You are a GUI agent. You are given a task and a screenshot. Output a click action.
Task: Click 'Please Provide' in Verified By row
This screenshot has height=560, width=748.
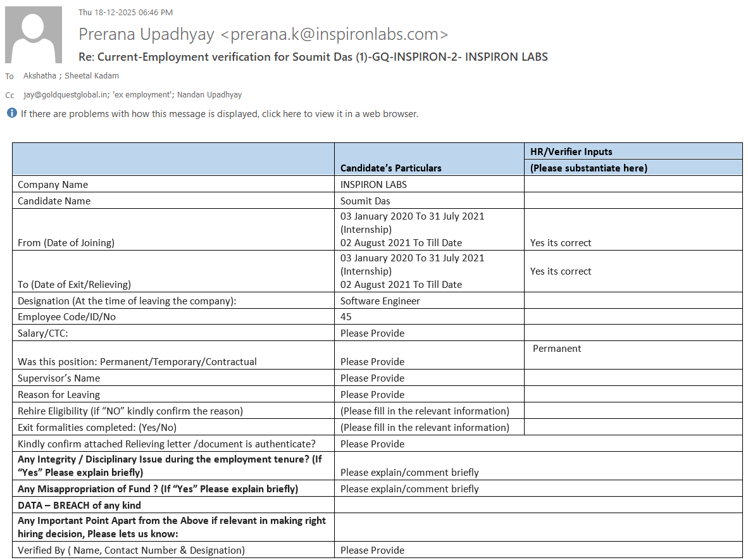pyautogui.click(x=372, y=551)
